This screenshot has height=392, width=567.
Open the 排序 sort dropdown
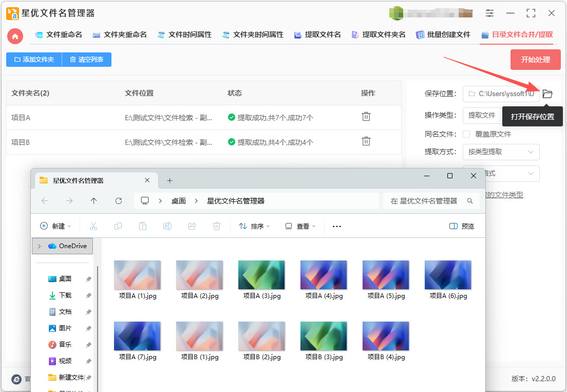coord(255,226)
